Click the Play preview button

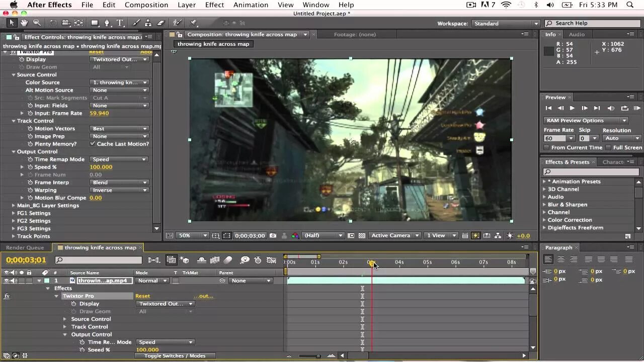(572, 108)
